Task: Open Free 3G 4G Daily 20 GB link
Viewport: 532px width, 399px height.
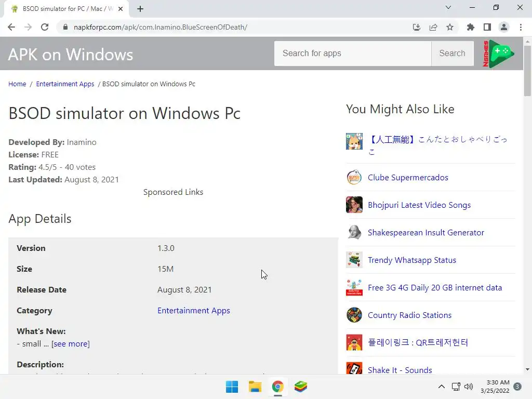Action: click(x=435, y=287)
